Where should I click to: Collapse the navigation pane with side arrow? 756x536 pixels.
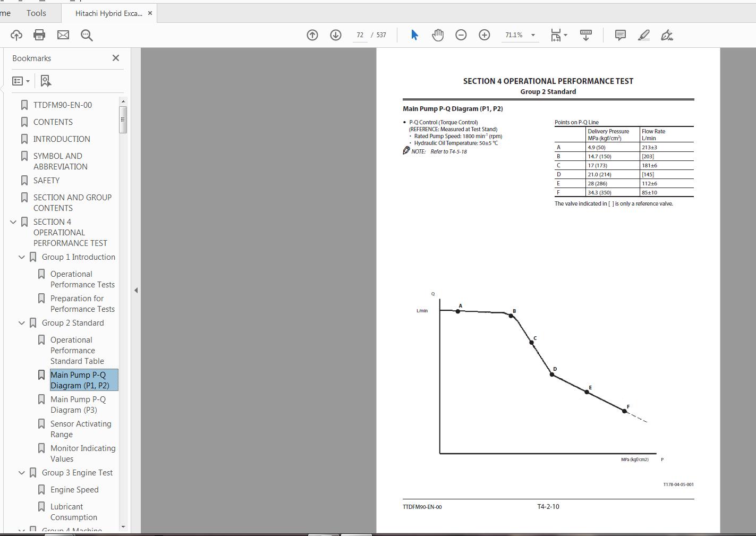136,290
